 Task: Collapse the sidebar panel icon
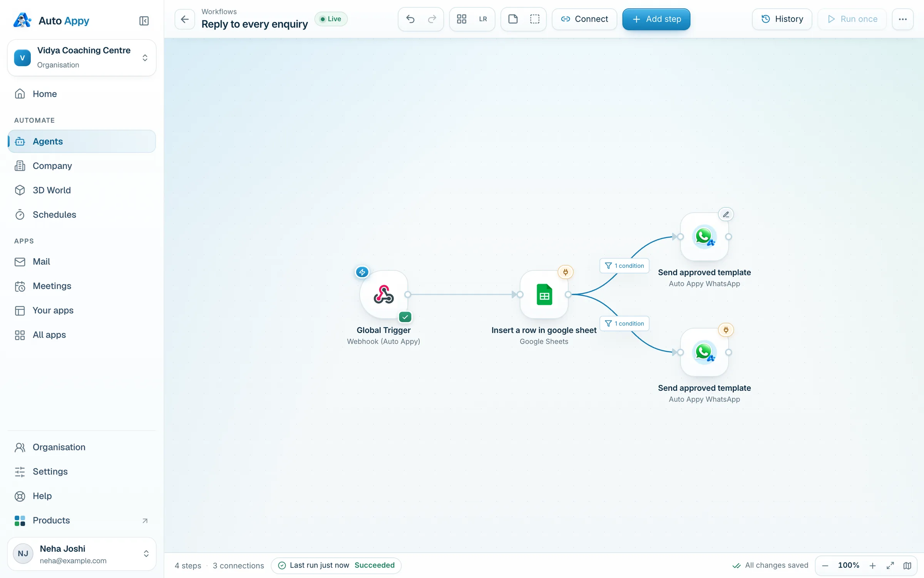[x=144, y=21]
